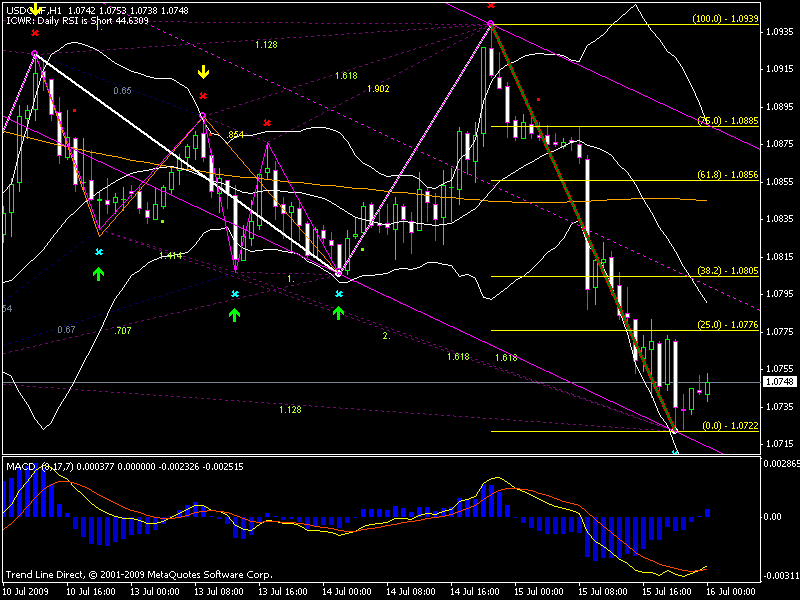Click the 14 Jul 16:00 time axis label
Image resolution: width=800 pixels, height=600 pixels.
(x=478, y=590)
